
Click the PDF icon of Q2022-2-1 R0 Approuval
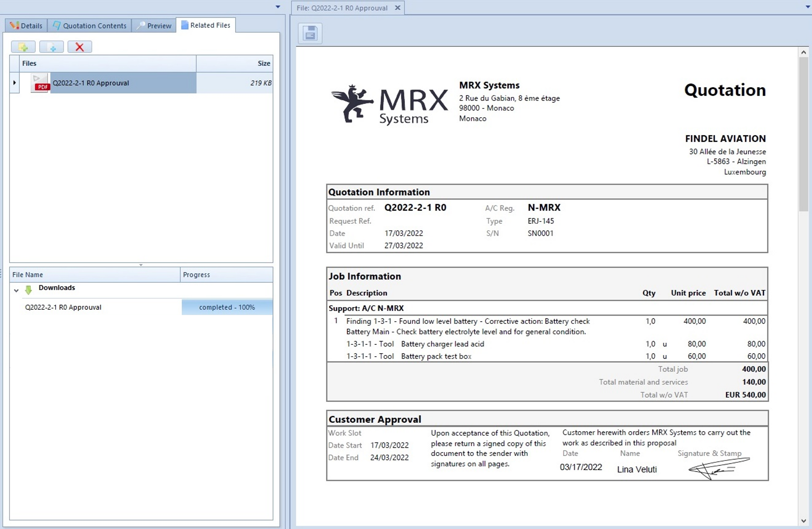(40, 83)
